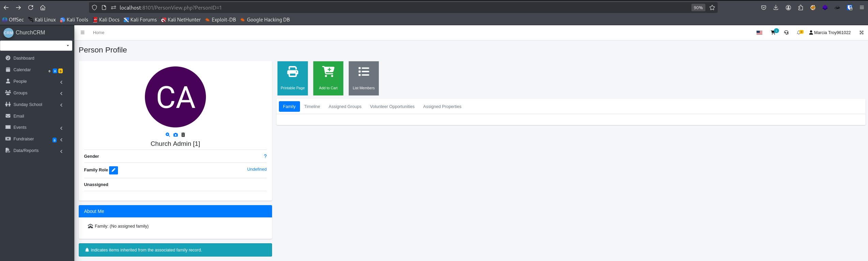The width and height of the screenshot is (868, 261).
Task: Click the headset support icon
Action: point(786,33)
